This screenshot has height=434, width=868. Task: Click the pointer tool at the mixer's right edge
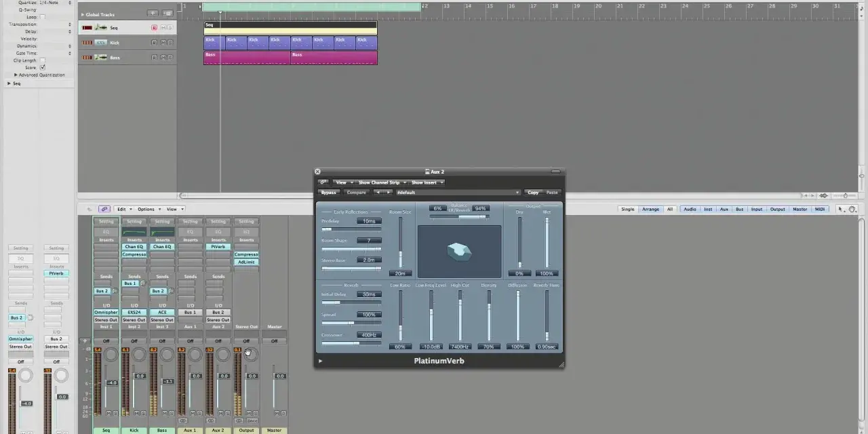(842, 210)
